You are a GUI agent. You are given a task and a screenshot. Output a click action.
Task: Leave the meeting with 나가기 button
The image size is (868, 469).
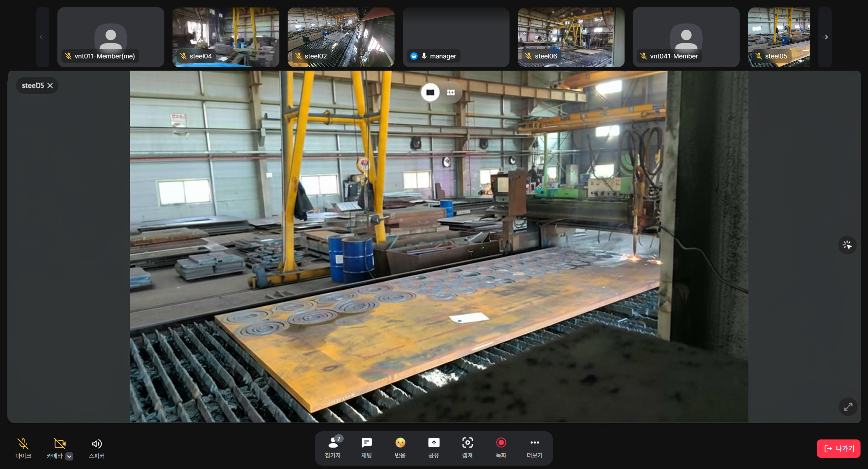click(x=838, y=448)
